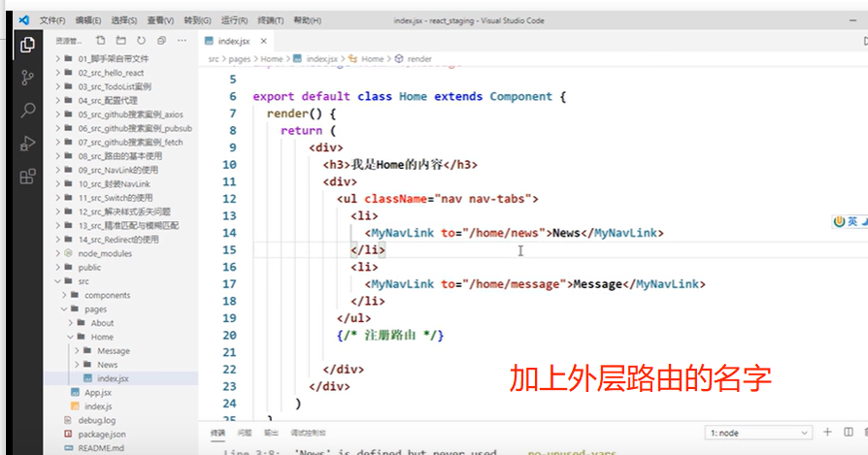868x455 pixels.
Task: Open the terminal selector '1: node' dropdown
Action: (758, 433)
